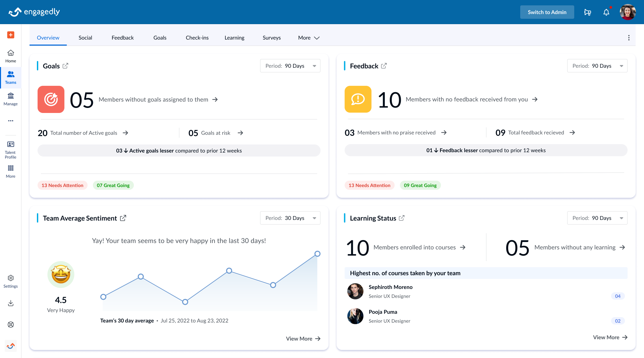Image resolution: width=644 pixels, height=358 pixels.
Task: Open the help lifebuoy icon
Action: (11, 324)
